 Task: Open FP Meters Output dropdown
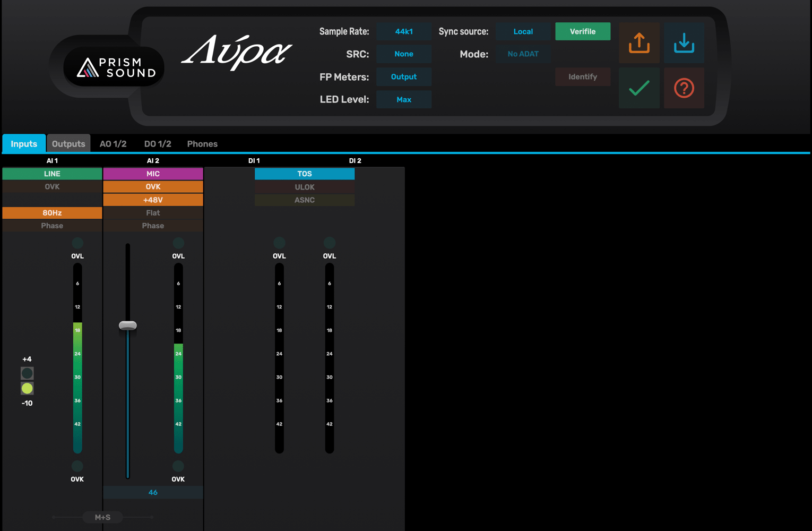(404, 77)
